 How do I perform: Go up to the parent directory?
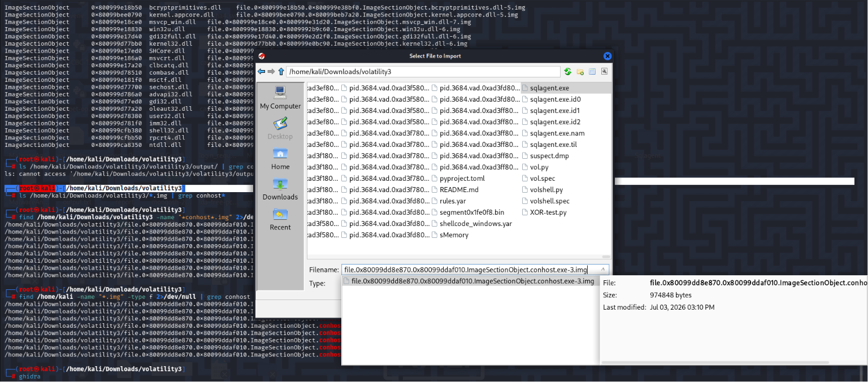[281, 72]
